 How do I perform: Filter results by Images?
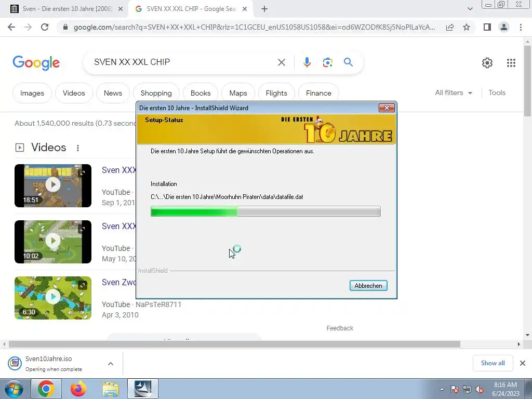pos(32,93)
